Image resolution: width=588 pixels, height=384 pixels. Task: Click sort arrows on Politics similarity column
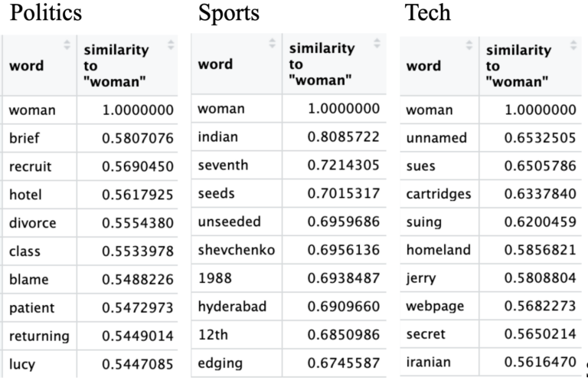coord(170,44)
